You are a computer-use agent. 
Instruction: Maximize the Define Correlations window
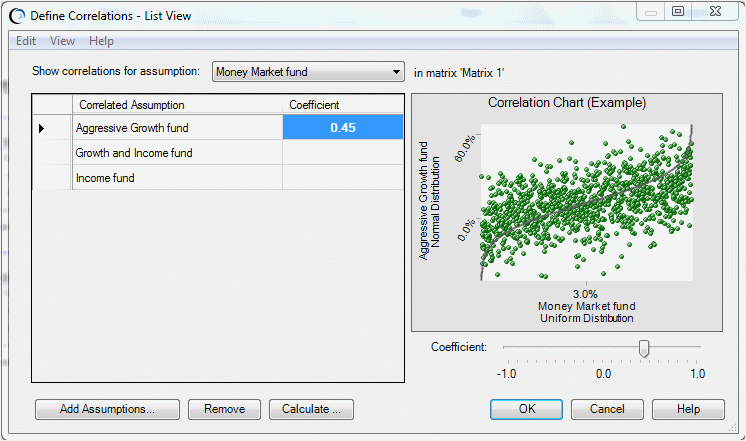[x=678, y=11]
